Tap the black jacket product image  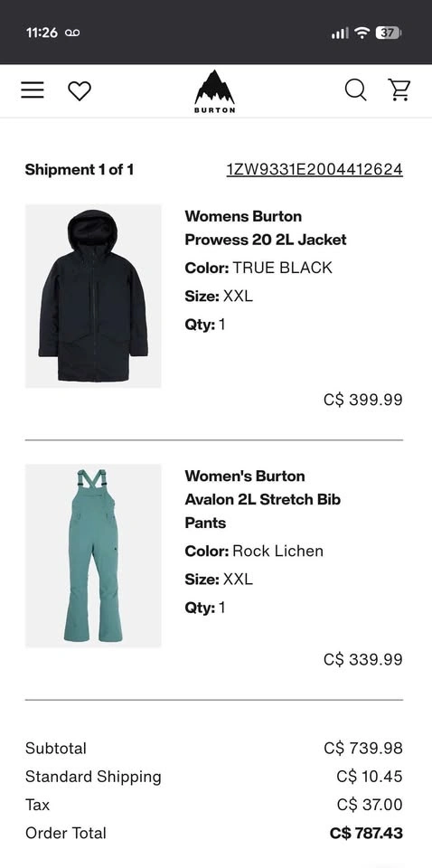[x=93, y=297]
